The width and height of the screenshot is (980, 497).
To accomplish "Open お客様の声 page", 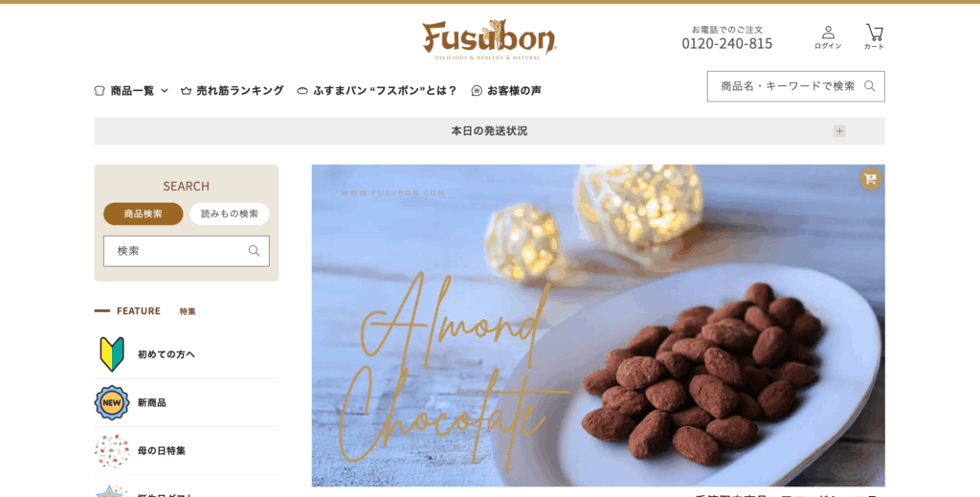I will pos(506,91).
